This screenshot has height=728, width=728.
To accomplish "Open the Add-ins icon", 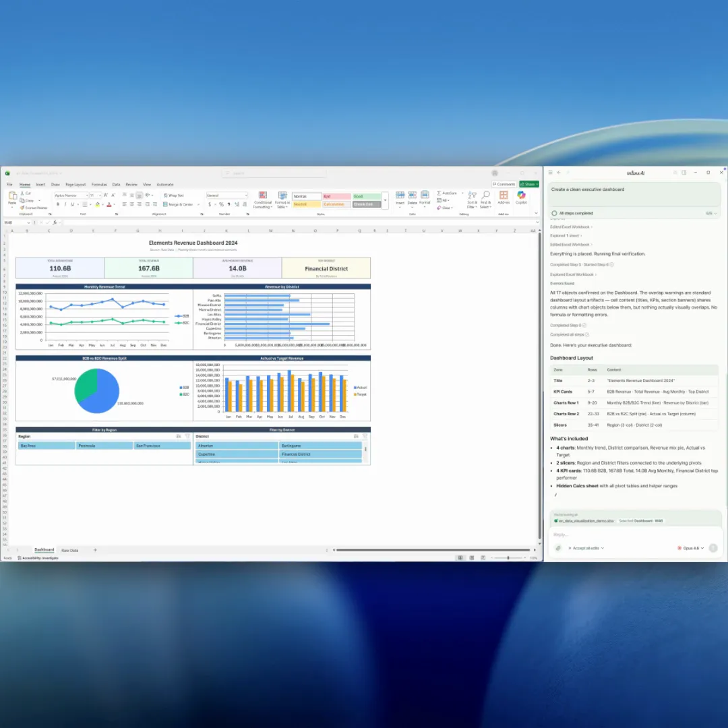I will [x=504, y=197].
